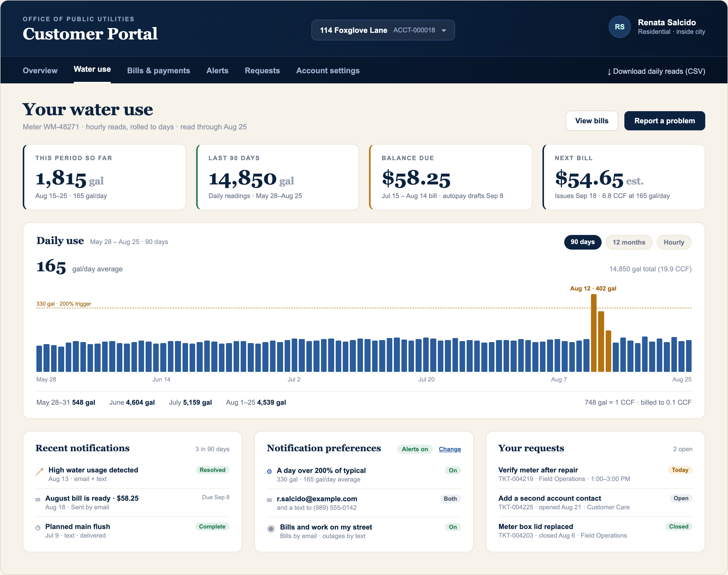Open the Alerts tab
This screenshot has height=575, width=728.
[x=217, y=71]
